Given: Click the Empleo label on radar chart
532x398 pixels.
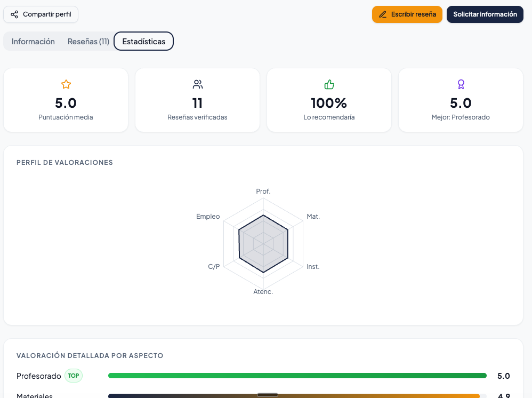Looking at the screenshot, I should click(208, 216).
